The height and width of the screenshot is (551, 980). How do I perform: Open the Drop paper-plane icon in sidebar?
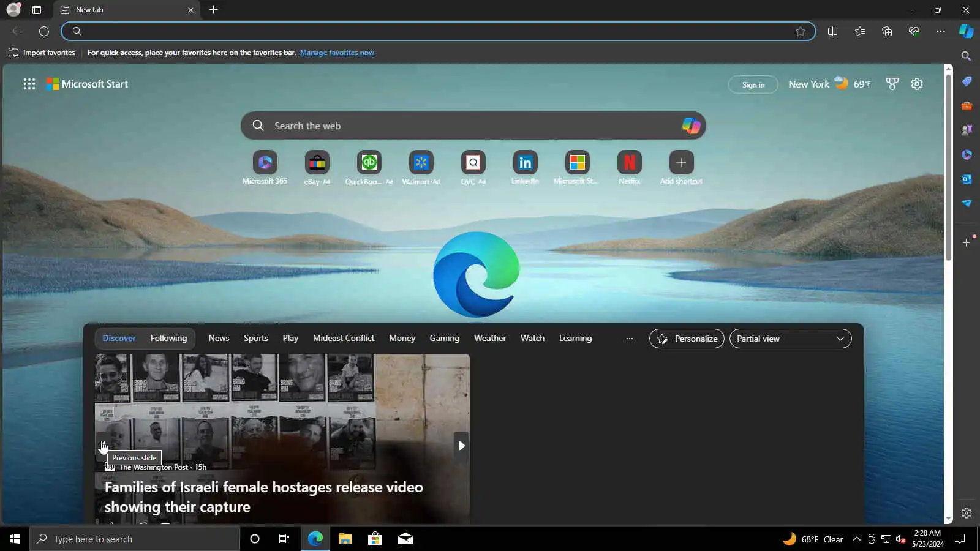[x=967, y=203]
